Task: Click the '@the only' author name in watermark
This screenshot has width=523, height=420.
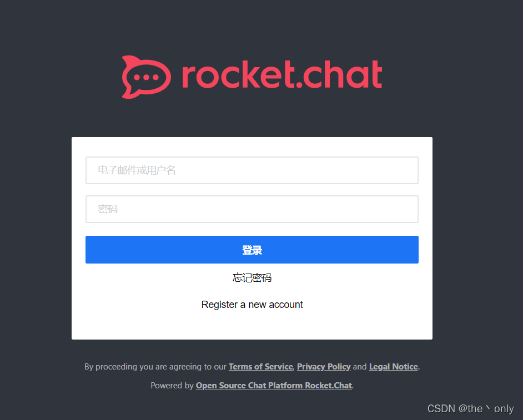Action: [486, 409]
